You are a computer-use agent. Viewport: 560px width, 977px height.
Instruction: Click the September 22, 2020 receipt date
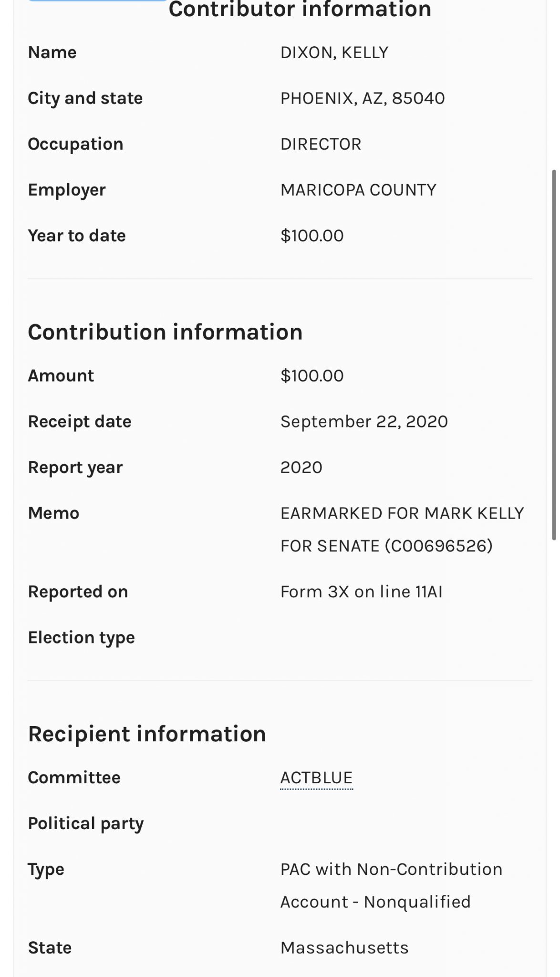pyautogui.click(x=364, y=422)
